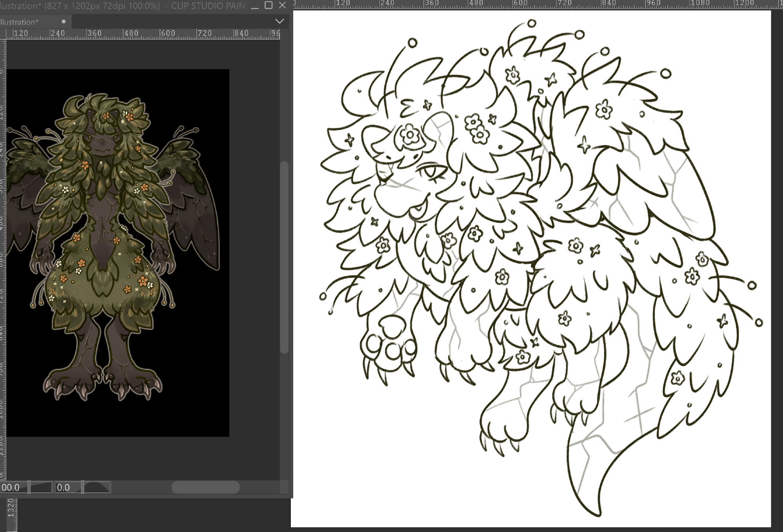783x532 pixels.
Task: Click the window title bar text
Action: pyautogui.click(x=117, y=6)
